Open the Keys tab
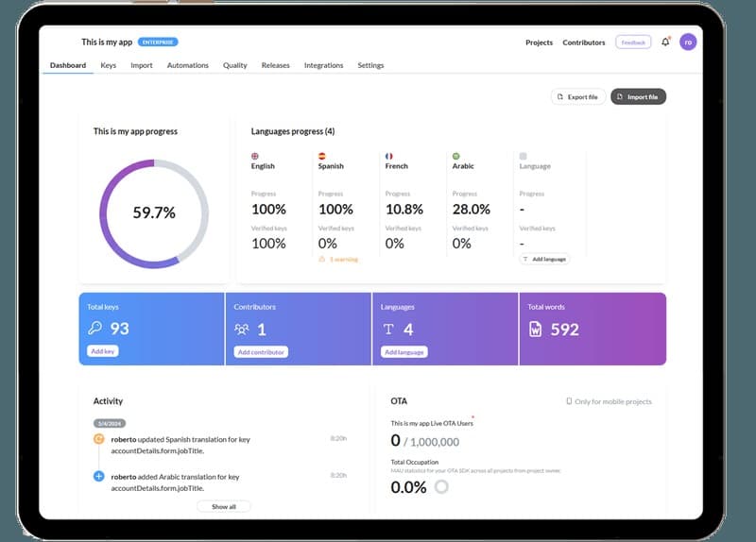Viewport: 756px width, 542px height. 109,65
